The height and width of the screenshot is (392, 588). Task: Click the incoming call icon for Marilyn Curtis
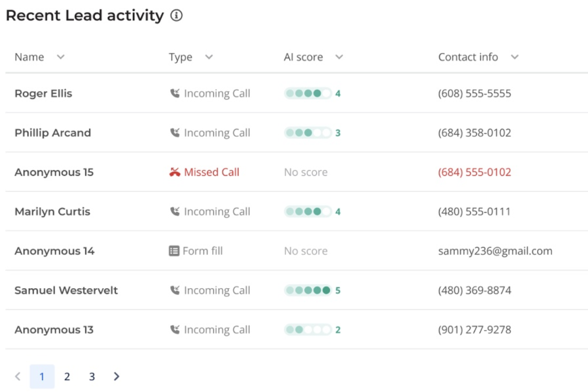click(174, 212)
